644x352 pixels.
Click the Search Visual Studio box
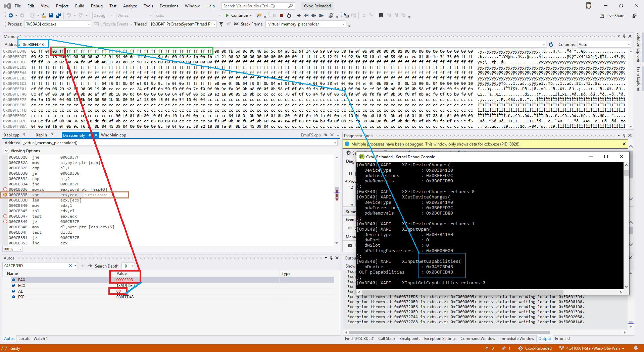tap(258, 6)
